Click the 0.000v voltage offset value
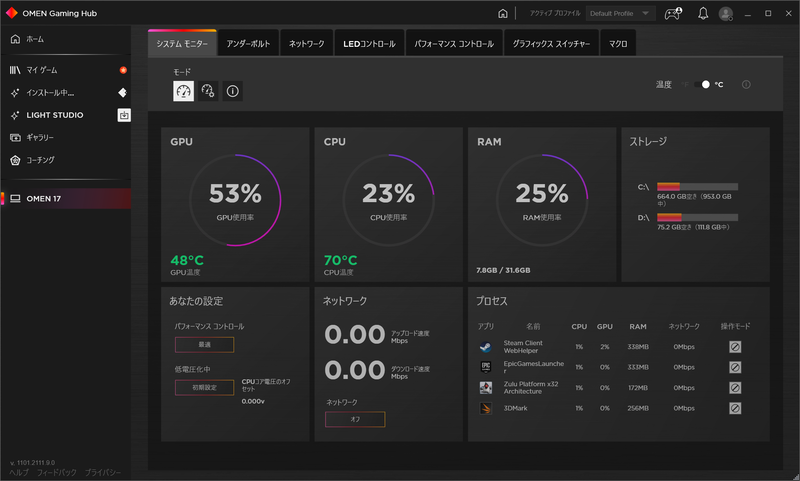 coord(253,401)
